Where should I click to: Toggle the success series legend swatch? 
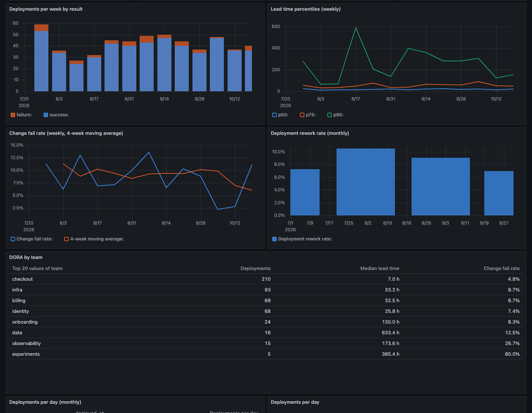46,115
